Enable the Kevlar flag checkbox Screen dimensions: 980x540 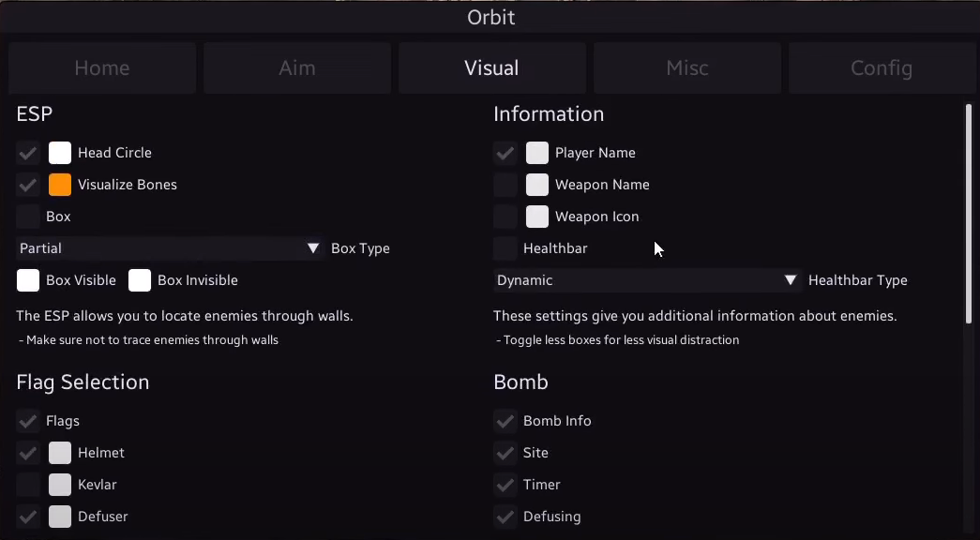(28, 485)
